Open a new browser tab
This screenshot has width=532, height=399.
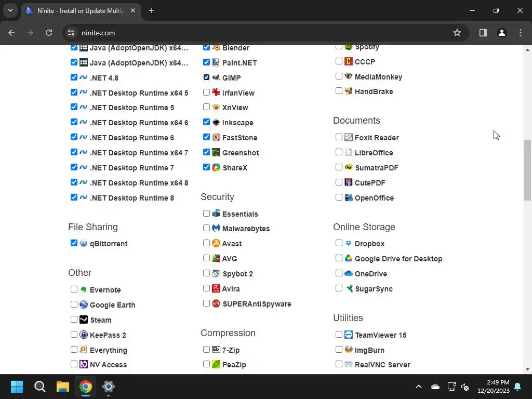coord(152,10)
